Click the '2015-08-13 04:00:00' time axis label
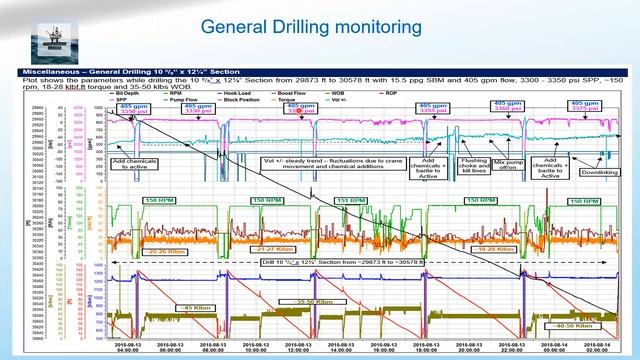 pyautogui.click(x=128, y=347)
